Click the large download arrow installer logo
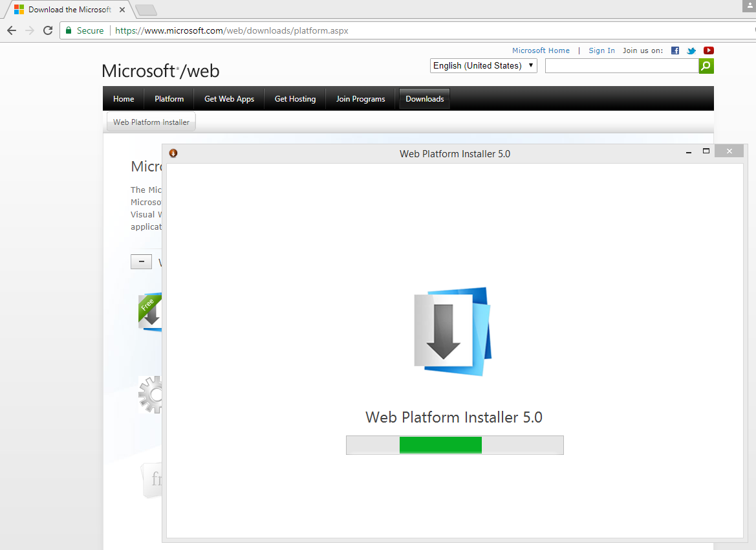Image resolution: width=756 pixels, height=550 pixels. [x=453, y=331]
